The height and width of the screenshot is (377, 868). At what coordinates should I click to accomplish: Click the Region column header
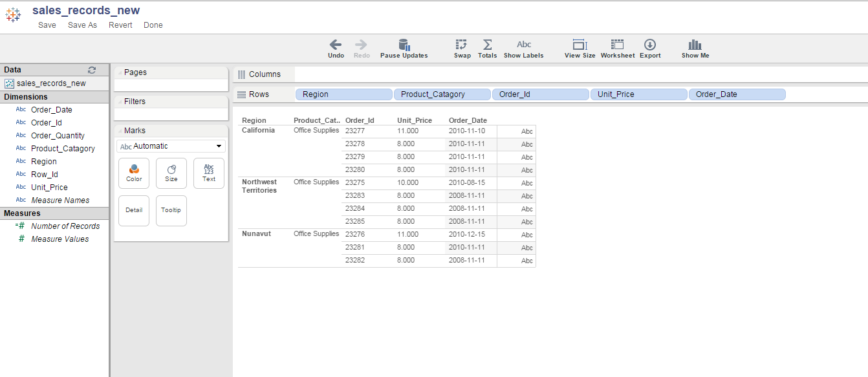tap(254, 120)
